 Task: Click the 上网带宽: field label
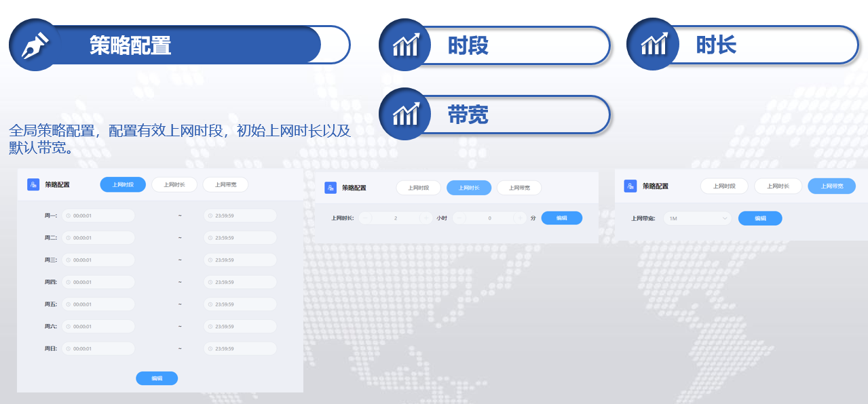pos(642,218)
